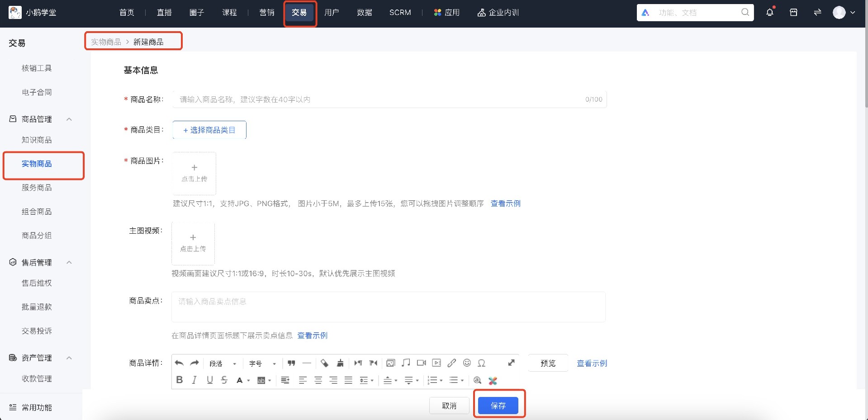
Task: Open the 营销 navigation tab
Action: pyautogui.click(x=267, y=13)
